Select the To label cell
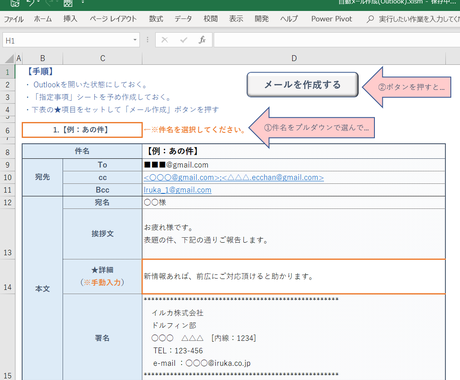The image size is (460, 380). click(x=102, y=165)
